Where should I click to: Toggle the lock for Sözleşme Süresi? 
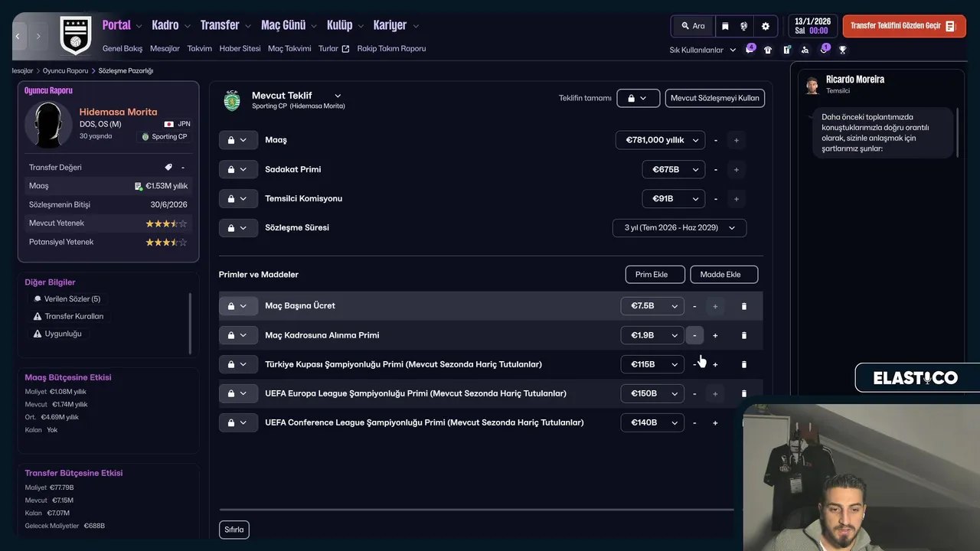(238, 227)
